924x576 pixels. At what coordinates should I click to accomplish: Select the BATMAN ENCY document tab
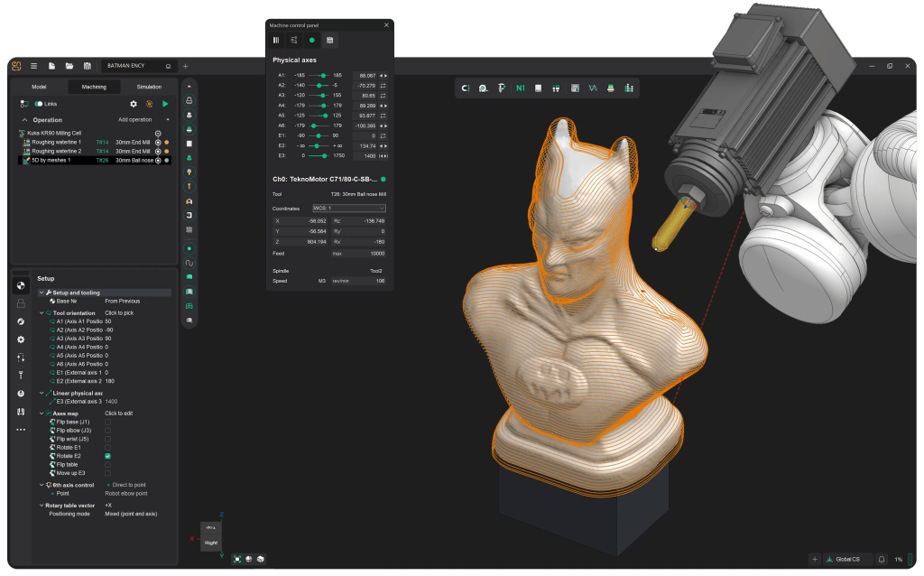(x=137, y=66)
